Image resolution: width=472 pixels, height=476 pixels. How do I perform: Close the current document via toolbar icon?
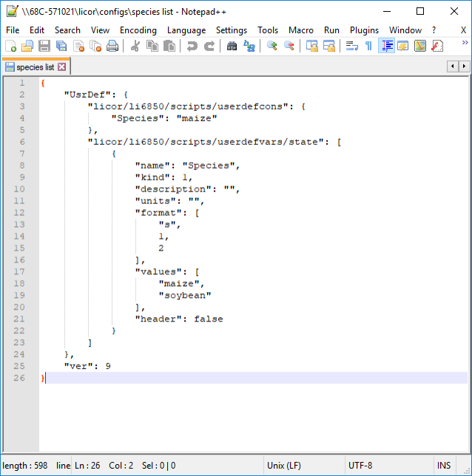pyautogui.click(x=78, y=46)
